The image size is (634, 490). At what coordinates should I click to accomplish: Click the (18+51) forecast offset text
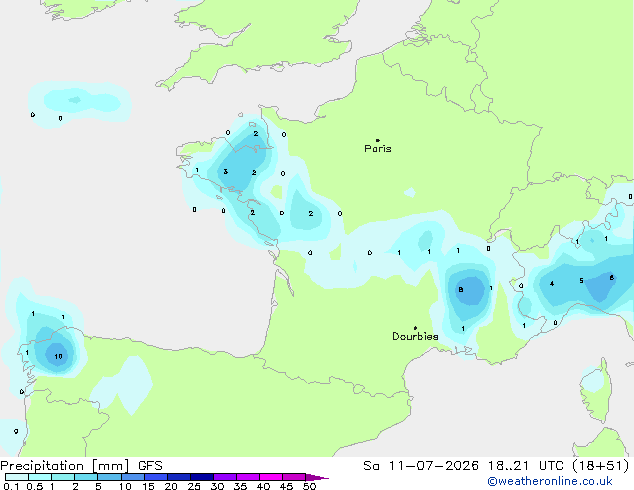point(601,466)
